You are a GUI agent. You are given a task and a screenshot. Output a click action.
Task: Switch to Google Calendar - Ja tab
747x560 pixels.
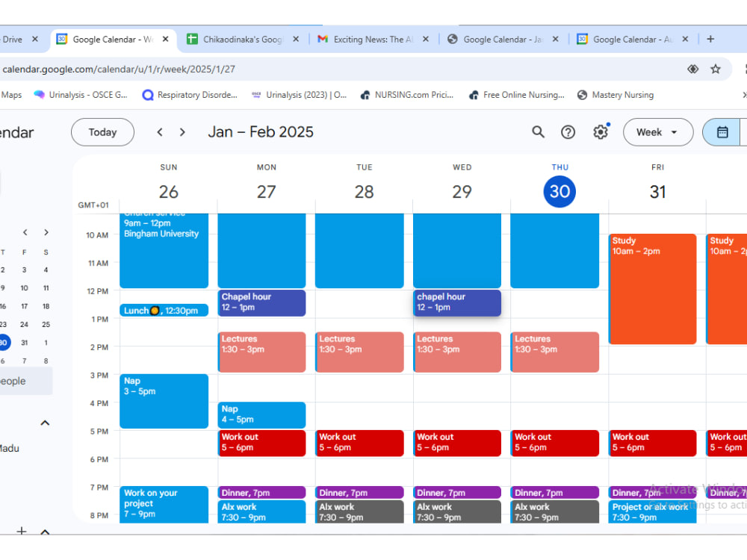click(x=503, y=39)
